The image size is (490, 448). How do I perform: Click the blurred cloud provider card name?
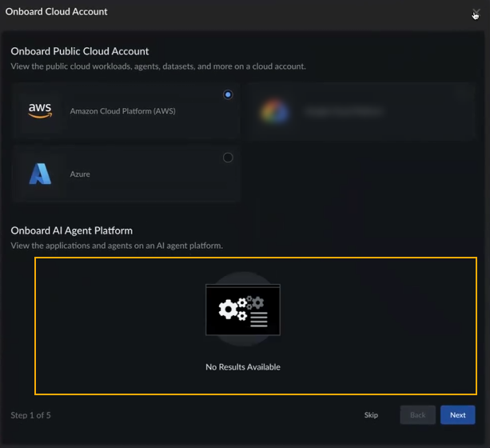344,111
